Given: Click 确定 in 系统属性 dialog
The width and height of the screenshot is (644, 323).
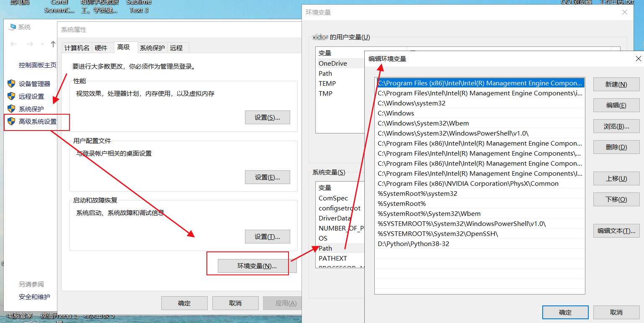Looking at the screenshot, I should (184, 303).
